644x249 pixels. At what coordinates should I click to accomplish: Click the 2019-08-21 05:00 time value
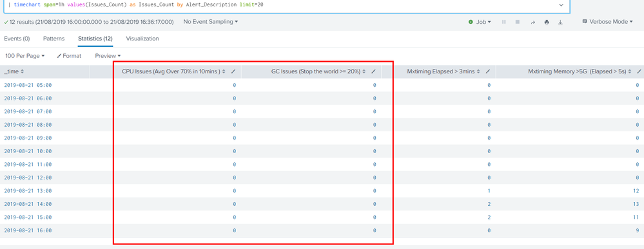[28, 85]
